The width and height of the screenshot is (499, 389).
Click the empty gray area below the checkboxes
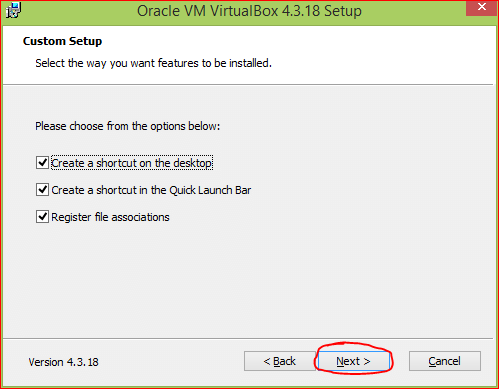click(x=247, y=280)
